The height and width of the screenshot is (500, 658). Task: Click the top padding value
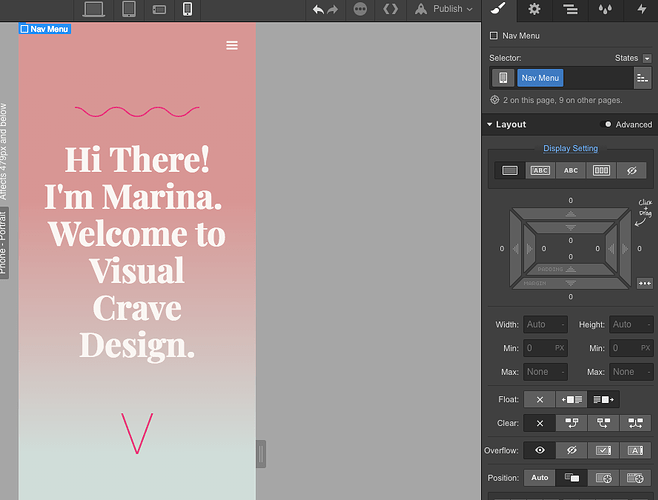tap(570, 241)
